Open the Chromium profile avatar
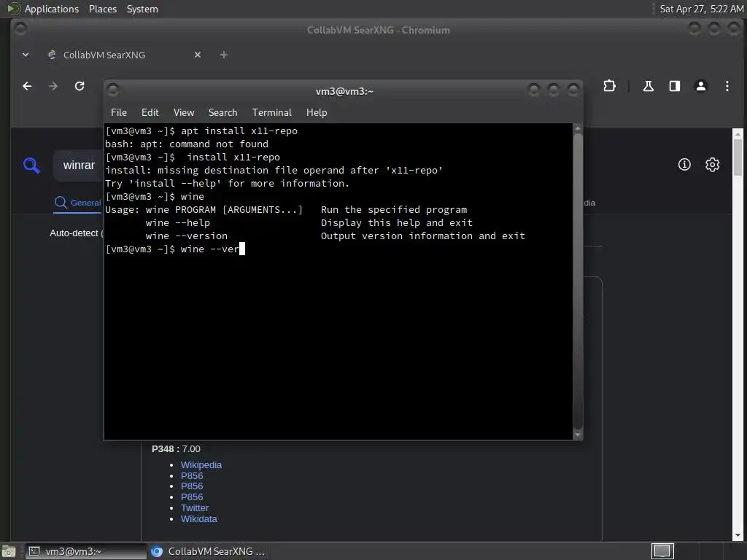Image resolution: width=747 pixels, height=560 pixels. coord(701,86)
